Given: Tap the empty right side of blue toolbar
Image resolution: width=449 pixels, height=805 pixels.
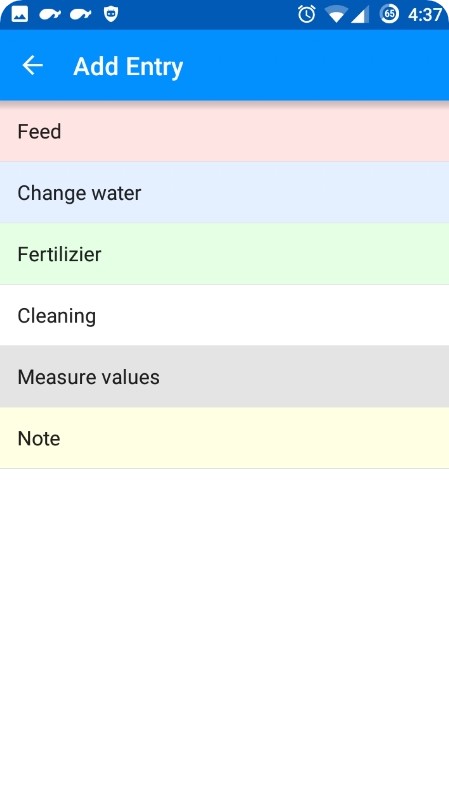Looking at the screenshot, I should click(x=316, y=65).
